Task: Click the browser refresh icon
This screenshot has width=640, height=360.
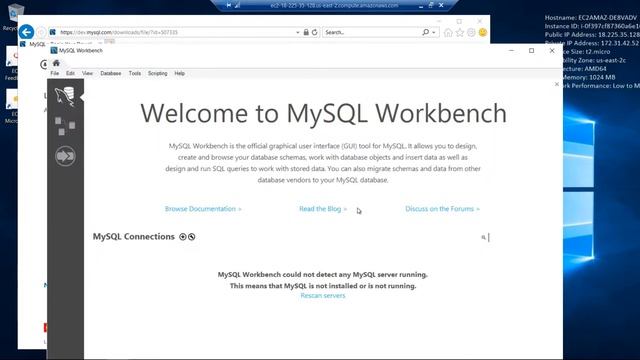Action: click(315, 32)
